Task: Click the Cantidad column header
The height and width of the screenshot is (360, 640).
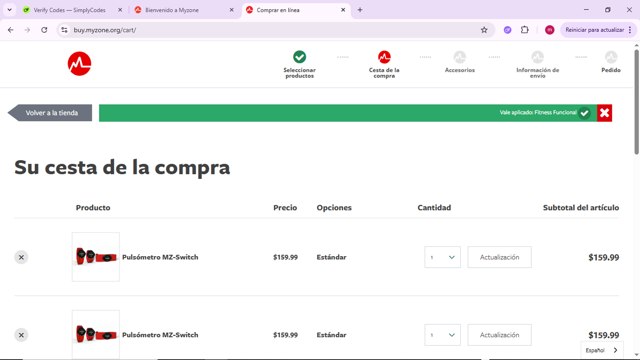Action: (x=434, y=207)
